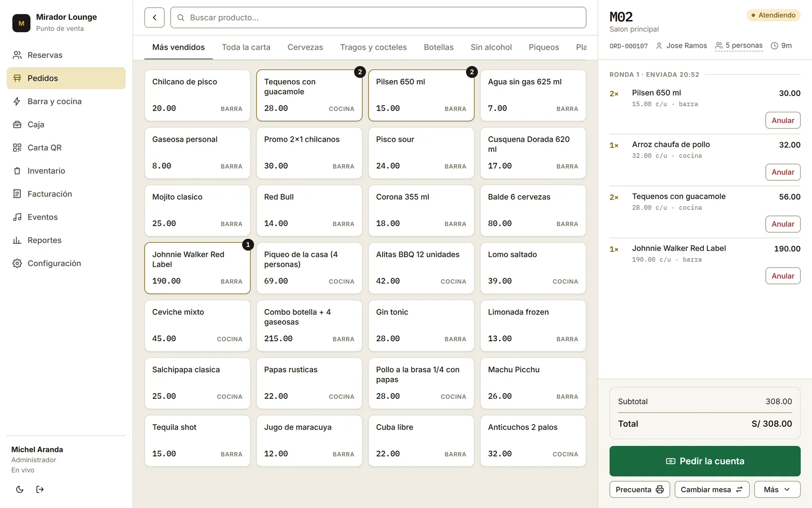Viewport: 812px width, 508px height.
Task: Anular the Tequenos con guacamole line
Action: (x=783, y=224)
